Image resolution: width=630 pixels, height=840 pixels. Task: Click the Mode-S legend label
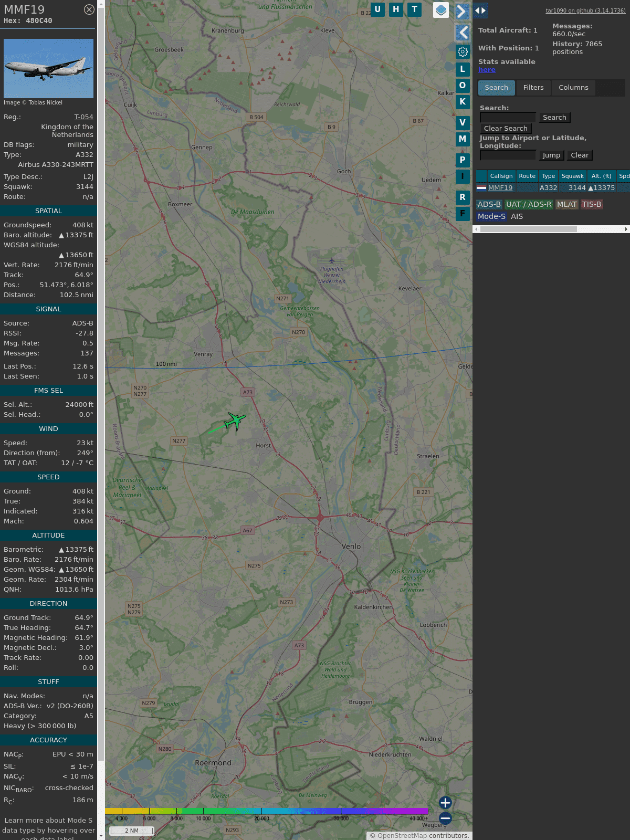click(491, 216)
